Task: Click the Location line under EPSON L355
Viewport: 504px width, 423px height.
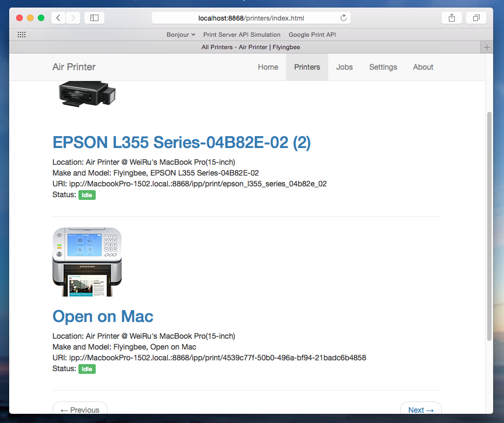Action: (144, 162)
